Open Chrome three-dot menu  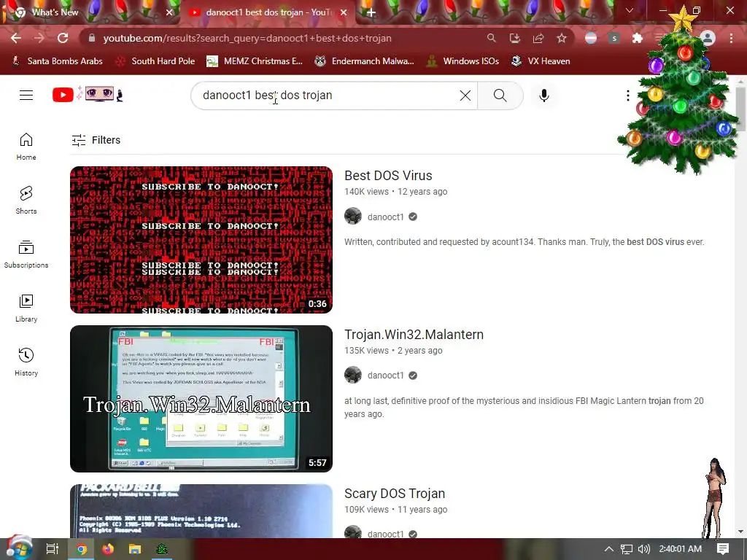point(731,38)
